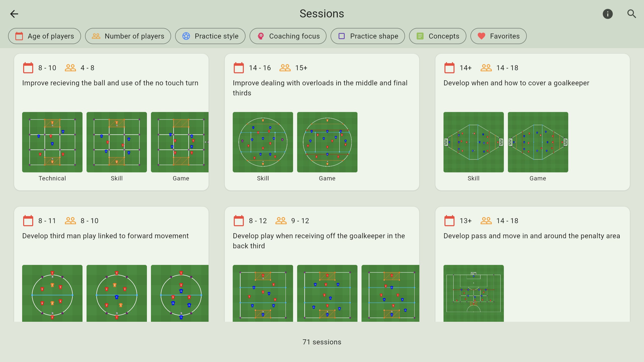
Task: Open the Game thumbnail in the overloads session
Action: pyautogui.click(x=327, y=142)
